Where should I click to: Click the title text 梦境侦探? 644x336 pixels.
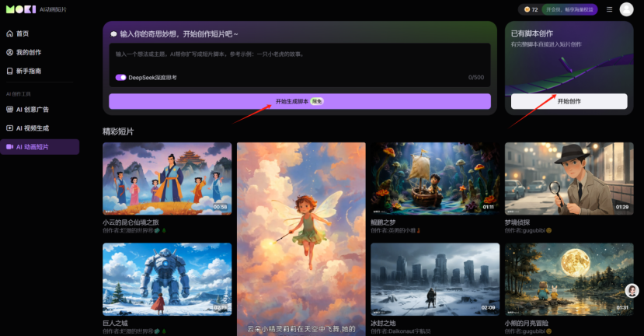pyautogui.click(x=517, y=222)
